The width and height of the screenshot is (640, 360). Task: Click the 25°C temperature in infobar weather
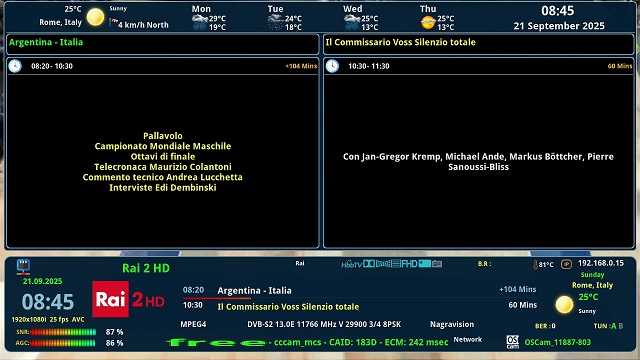tap(588, 297)
